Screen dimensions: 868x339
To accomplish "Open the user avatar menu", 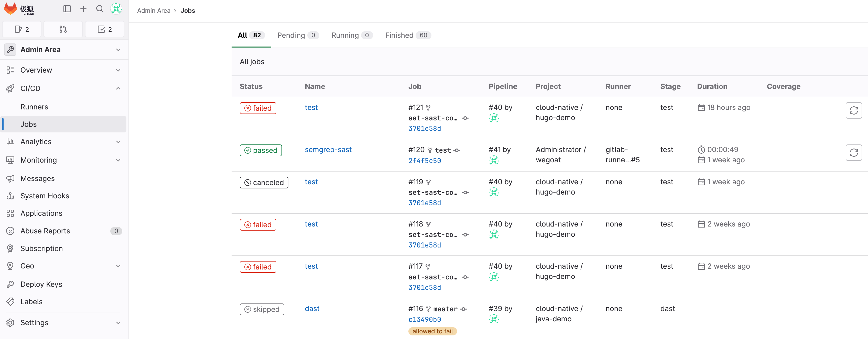I will (x=116, y=9).
